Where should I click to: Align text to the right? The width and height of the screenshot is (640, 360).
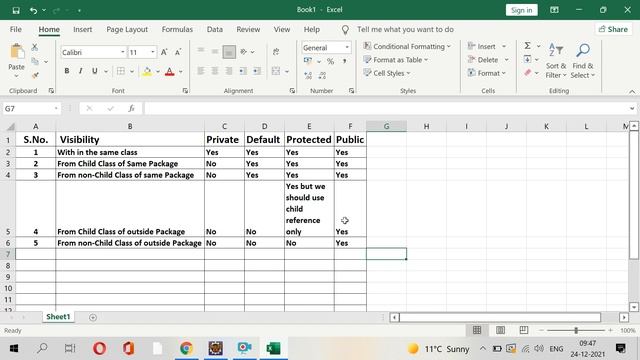tap(229, 71)
